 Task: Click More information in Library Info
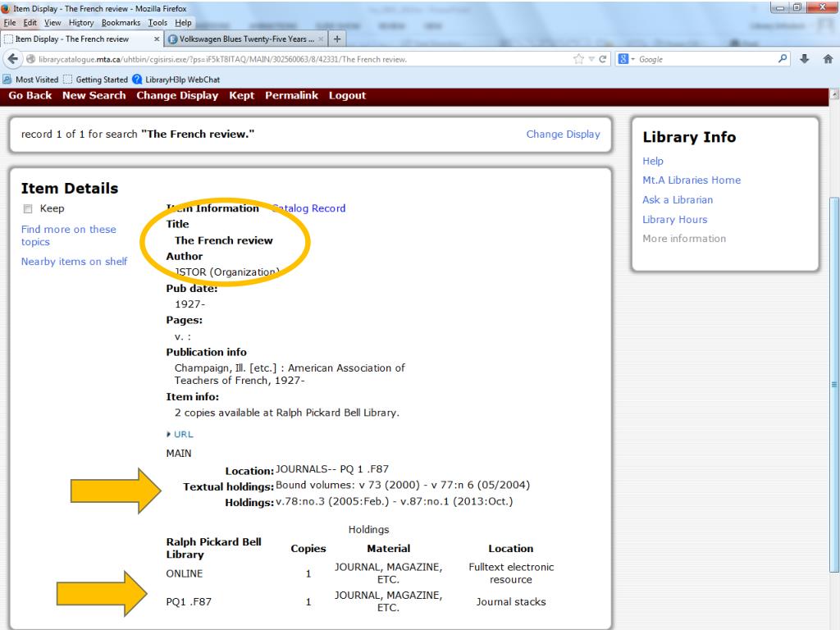pos(684,239)
